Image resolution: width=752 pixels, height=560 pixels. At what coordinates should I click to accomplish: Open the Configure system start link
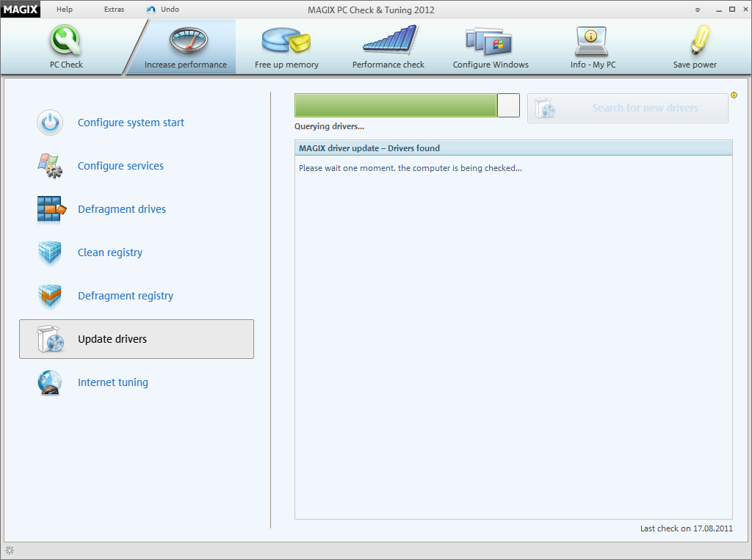pos(131,123)
